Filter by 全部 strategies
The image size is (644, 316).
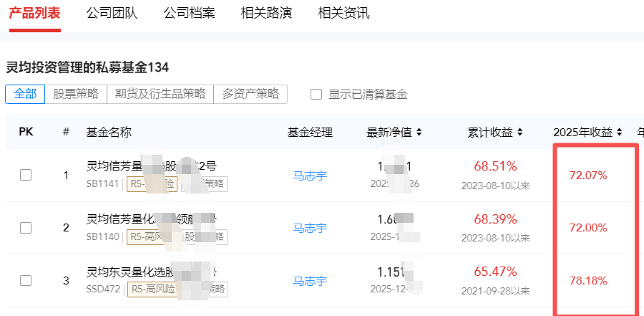[25, 94]
